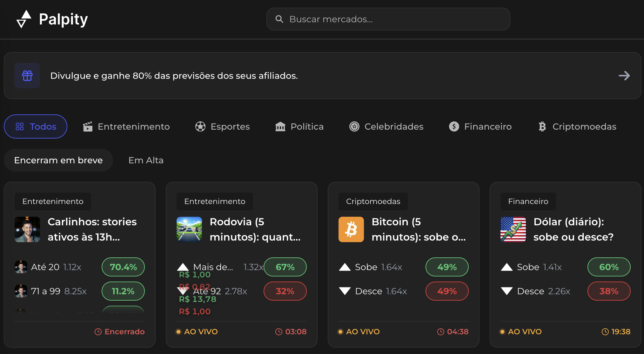Viewport: 644px width, 354px height.
Task: Click the Bitcoin icon next to Criptomoedas
Action: pyautogui.click(x=542, y=126)
